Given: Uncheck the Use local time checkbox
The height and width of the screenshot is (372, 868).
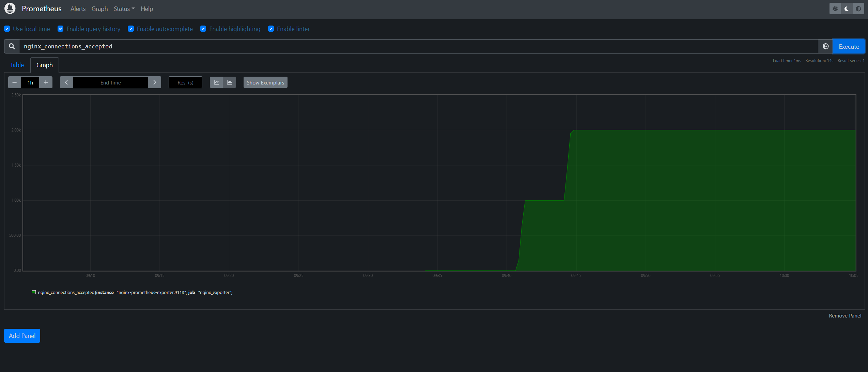Looking at the screenshot, I should (7, 29).
